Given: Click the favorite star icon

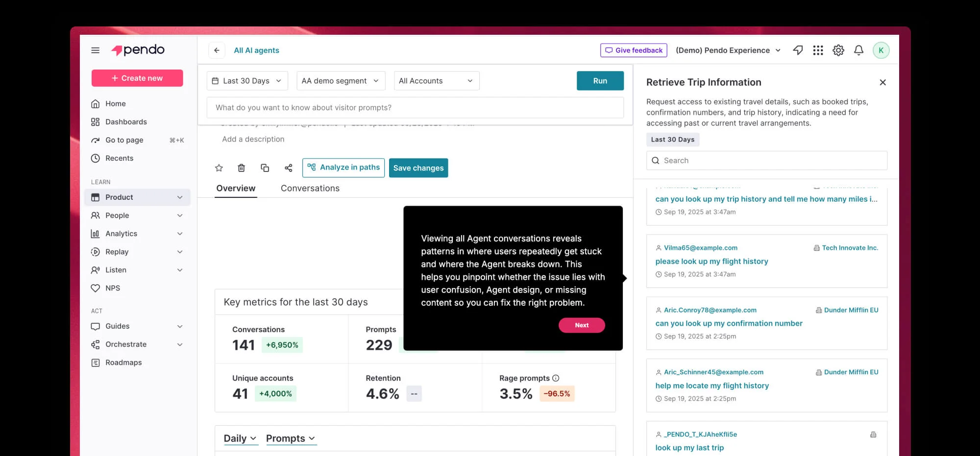Looking at the screenshot, I should tap(219, 168).
